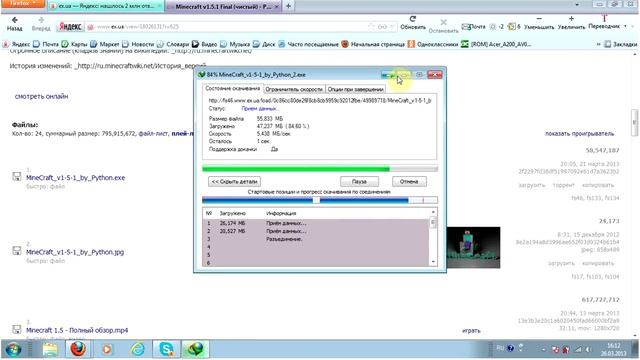Open the Карты bookmark

point(75,44)
